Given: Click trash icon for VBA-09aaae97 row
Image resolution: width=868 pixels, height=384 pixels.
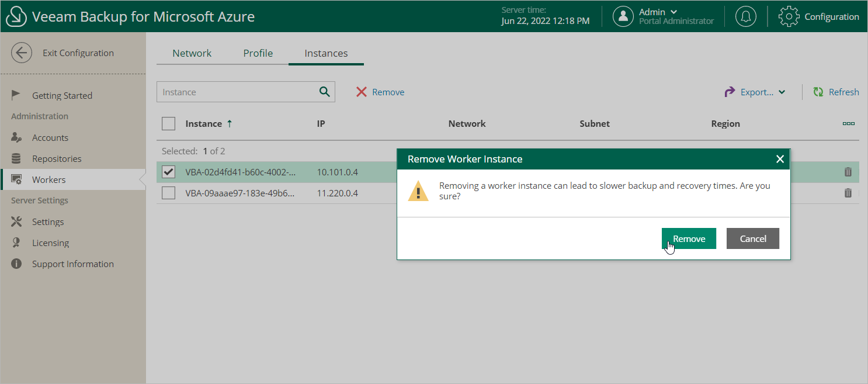Looking at the screenshot, I should pos(848,193).
